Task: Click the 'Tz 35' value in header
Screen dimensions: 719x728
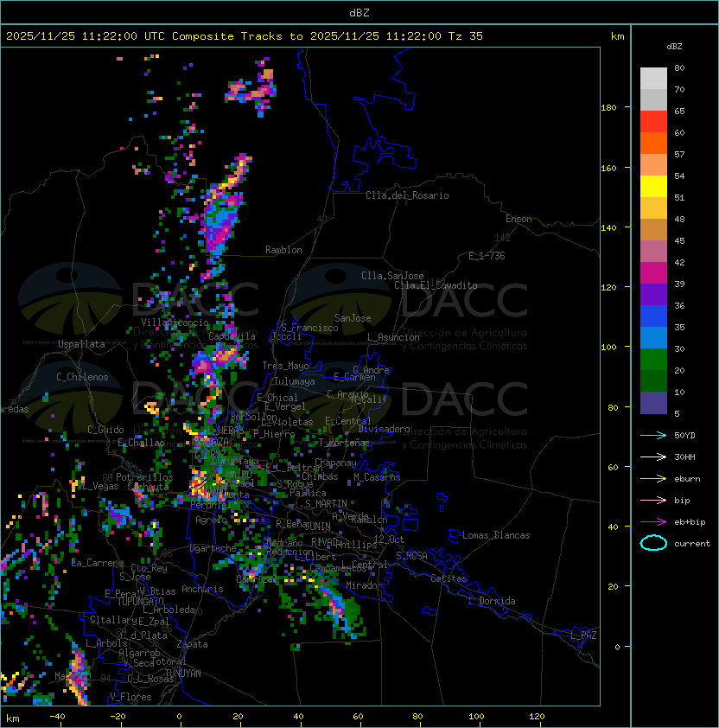Action: click(x=466, y=36)
